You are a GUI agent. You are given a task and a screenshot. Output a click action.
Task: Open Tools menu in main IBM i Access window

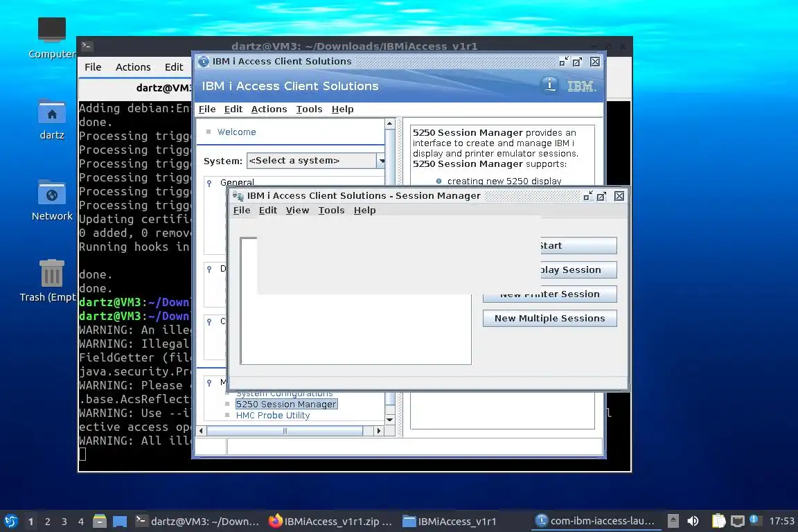point(309,109)
